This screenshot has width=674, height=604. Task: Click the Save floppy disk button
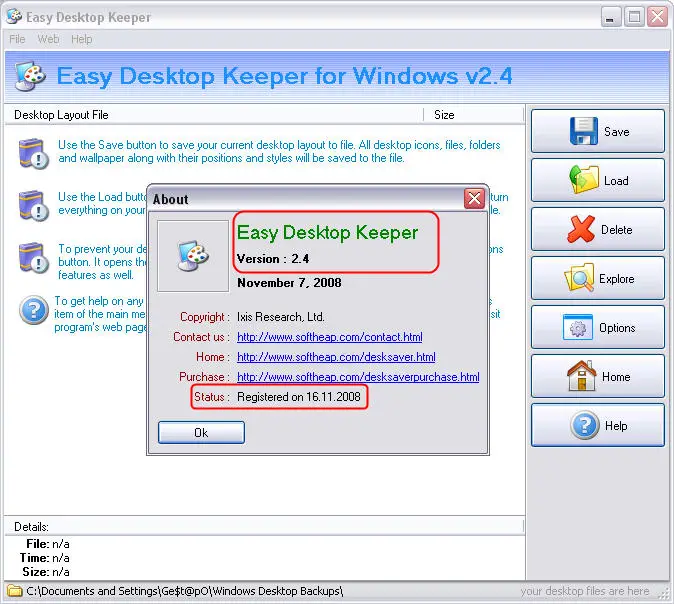pyautogui.click(x=597, y=131)
